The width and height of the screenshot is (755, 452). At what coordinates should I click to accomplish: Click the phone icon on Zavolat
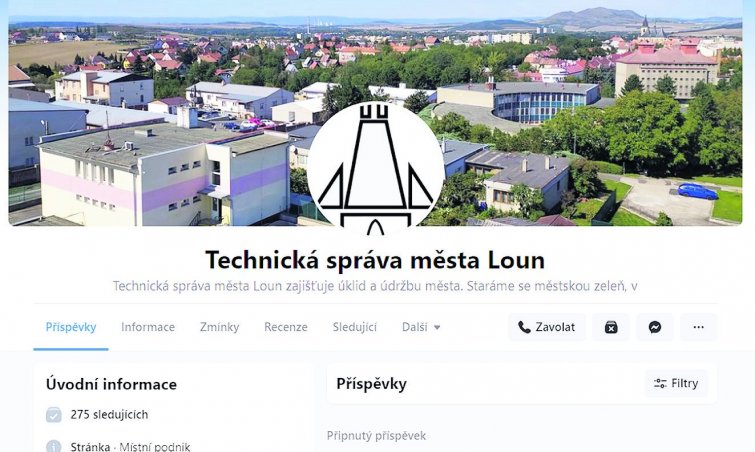point(524,327)
